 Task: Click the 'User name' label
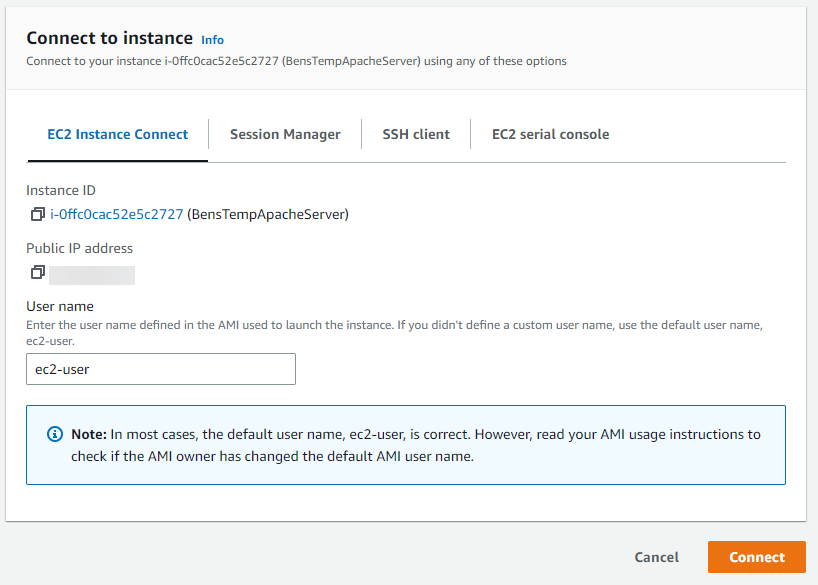point(60,306)
